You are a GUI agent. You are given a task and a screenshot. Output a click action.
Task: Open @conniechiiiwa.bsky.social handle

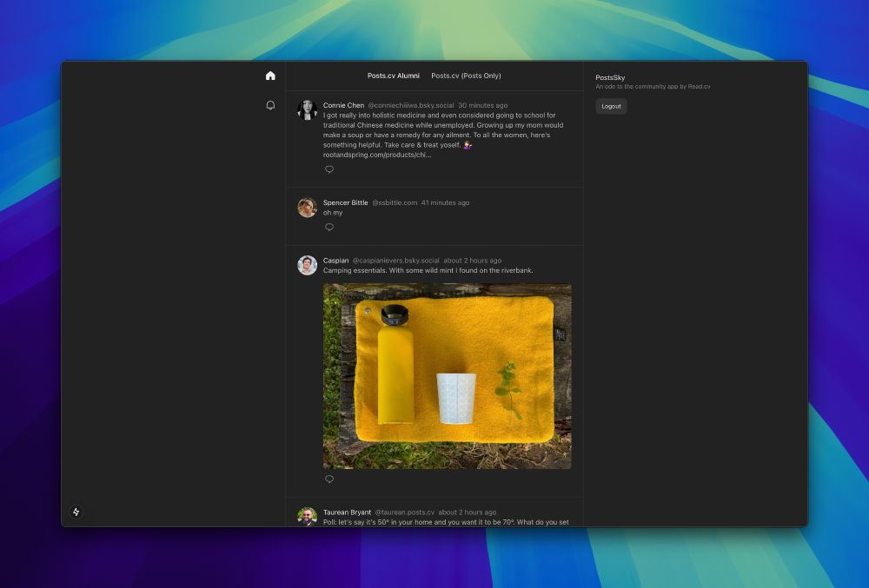click(x=411, y=105)
